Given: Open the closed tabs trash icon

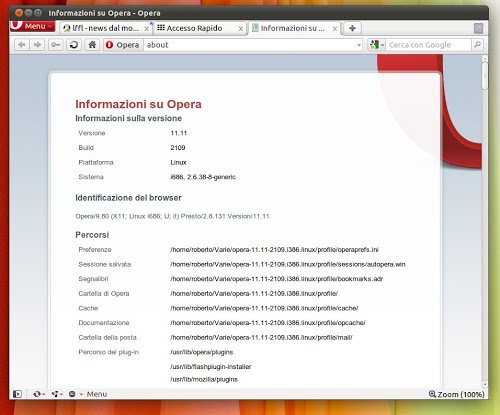Looking at the screenshot, I should [478, 28].
